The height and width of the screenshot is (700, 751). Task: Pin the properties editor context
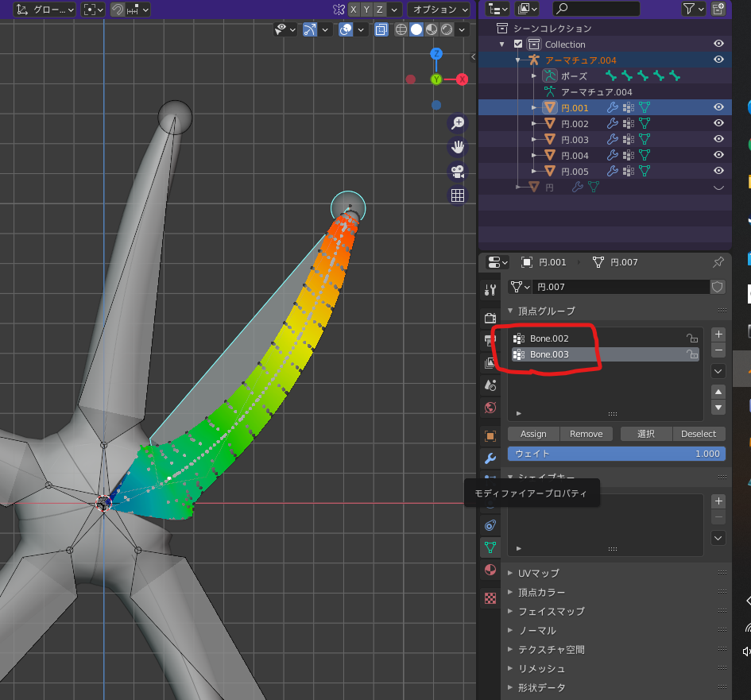point(718,262)
